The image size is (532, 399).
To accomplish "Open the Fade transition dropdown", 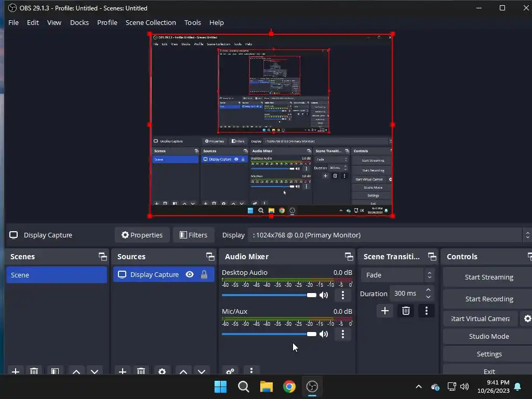I will pos(397,275).
